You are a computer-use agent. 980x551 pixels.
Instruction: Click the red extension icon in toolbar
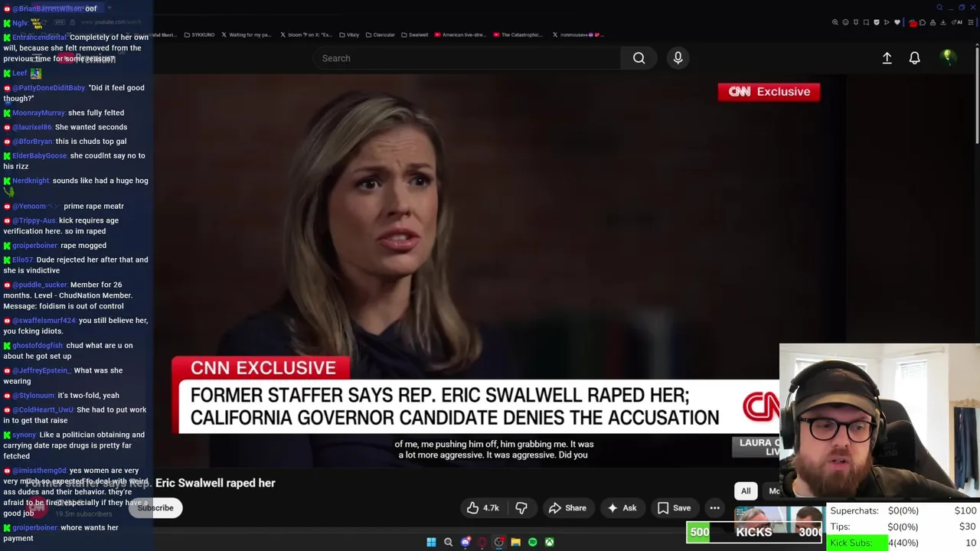(x=912, y=22)
